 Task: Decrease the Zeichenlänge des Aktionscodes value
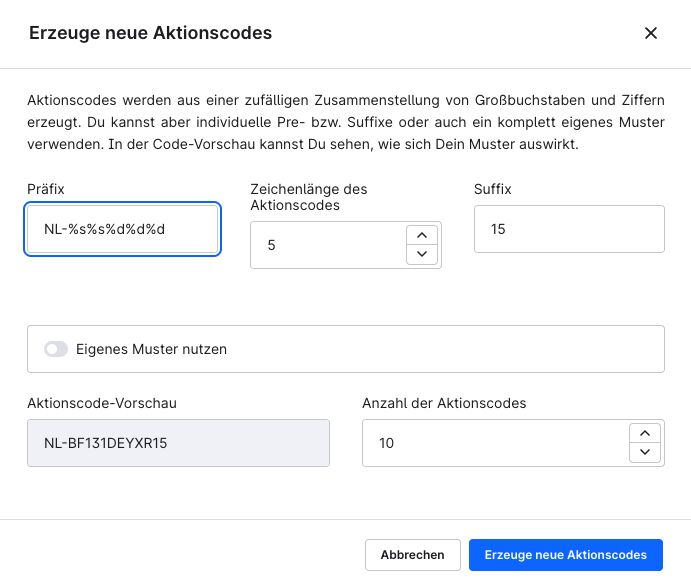click(x=422, y=254)
